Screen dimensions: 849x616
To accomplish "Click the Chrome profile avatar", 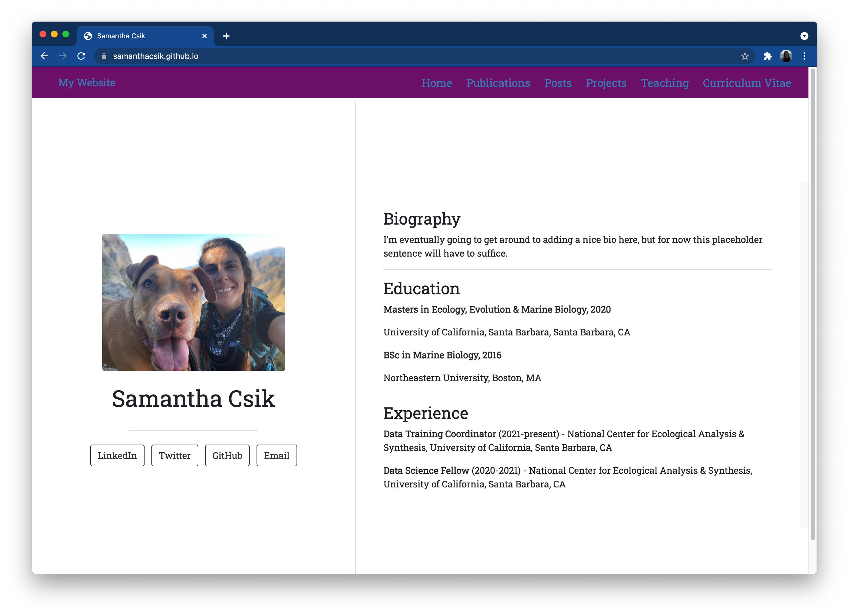I will coord(786,56).
